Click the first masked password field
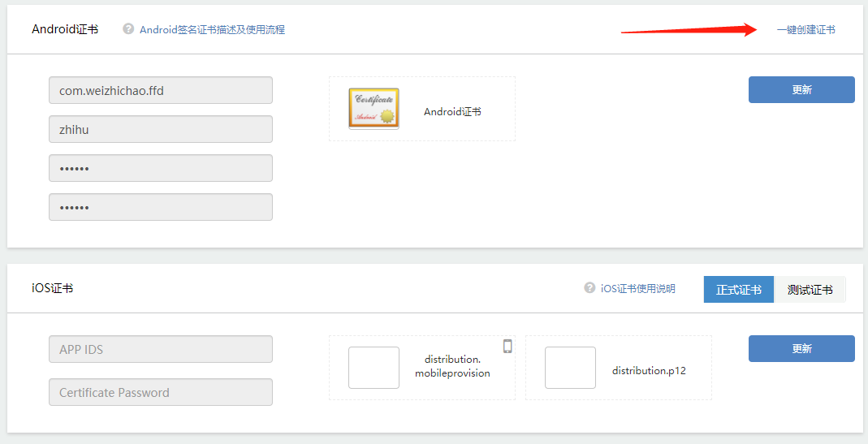868x444 pixels. click(161, 168)
